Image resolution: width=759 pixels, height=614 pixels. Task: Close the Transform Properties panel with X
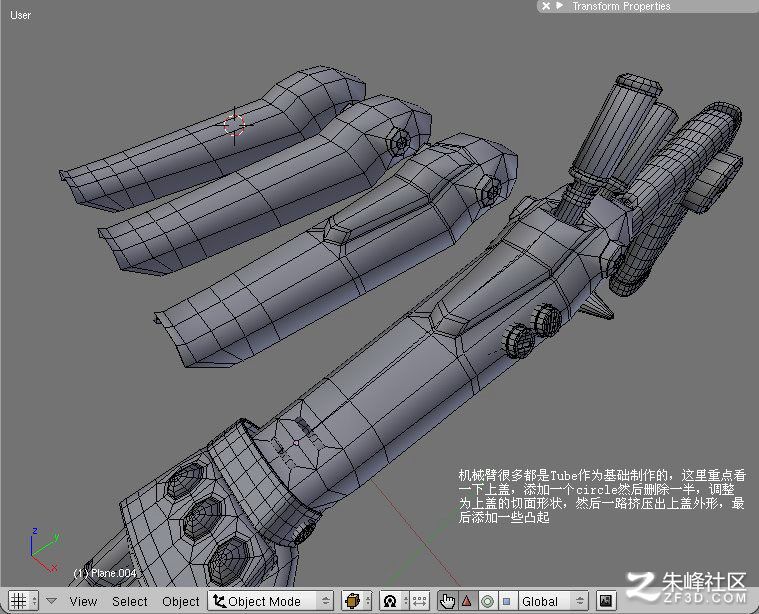[x=546, y=6]
